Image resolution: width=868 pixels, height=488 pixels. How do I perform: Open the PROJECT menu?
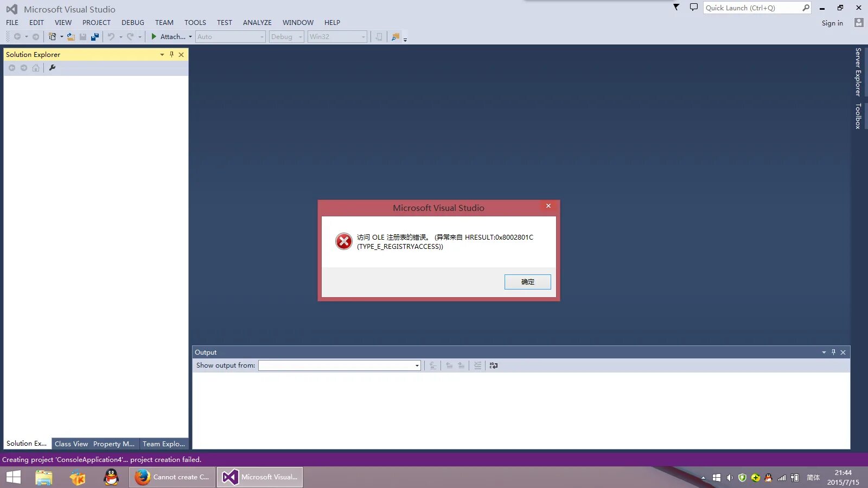(97, 22)
